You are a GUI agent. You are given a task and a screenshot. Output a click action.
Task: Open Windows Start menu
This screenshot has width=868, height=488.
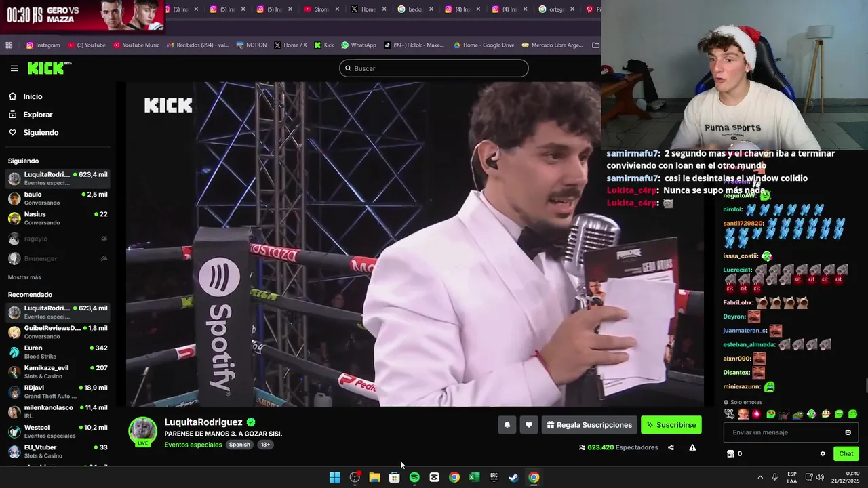tap(334, 477)
